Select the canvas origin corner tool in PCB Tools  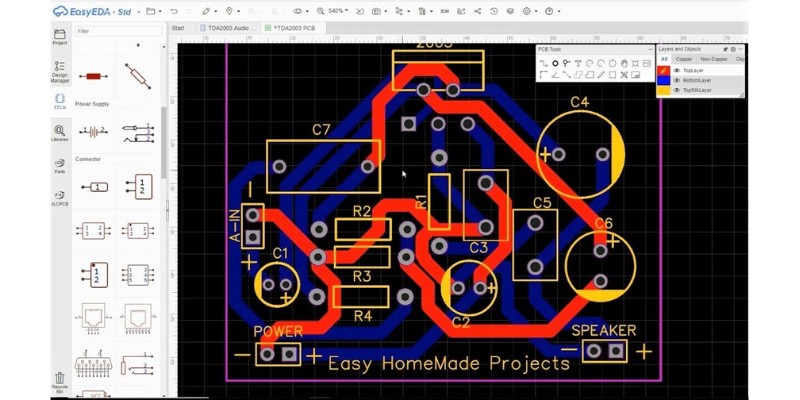pos(543,75)
